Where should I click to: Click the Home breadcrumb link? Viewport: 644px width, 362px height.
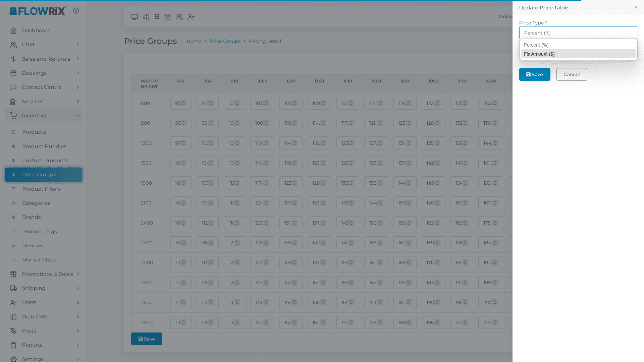[x=194, y=41]
